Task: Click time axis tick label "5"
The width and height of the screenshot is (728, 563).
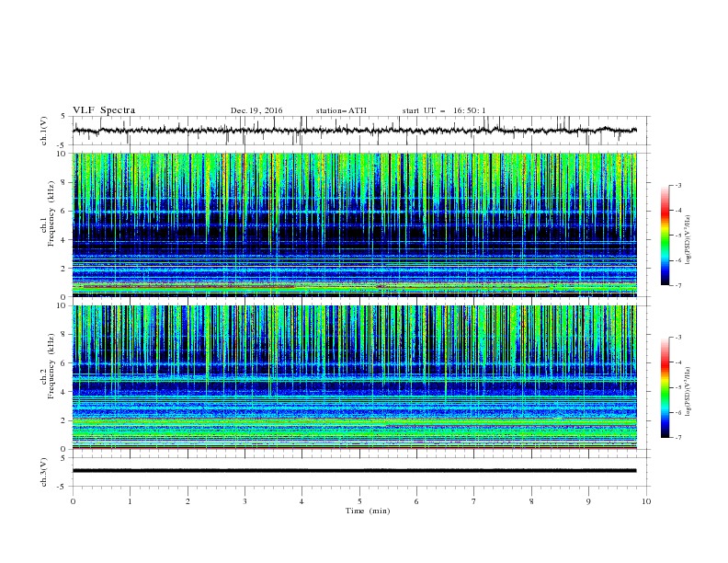Action: pos(359,501)
